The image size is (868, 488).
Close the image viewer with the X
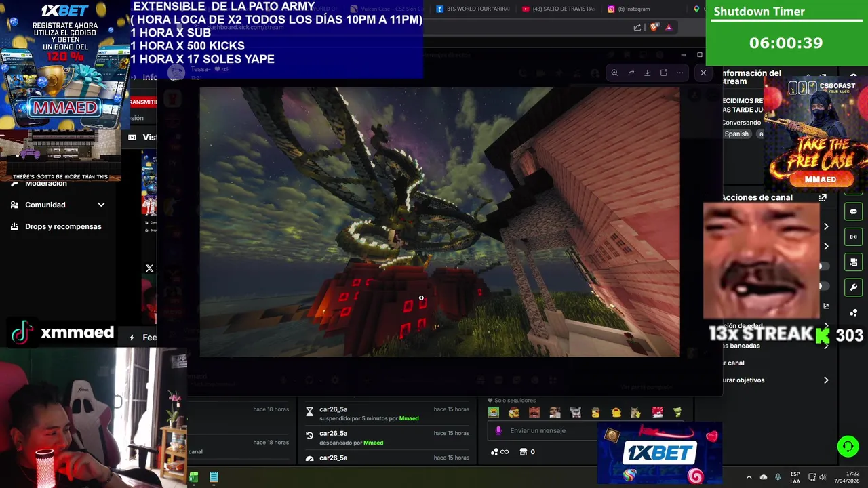[x=703, y=73]
